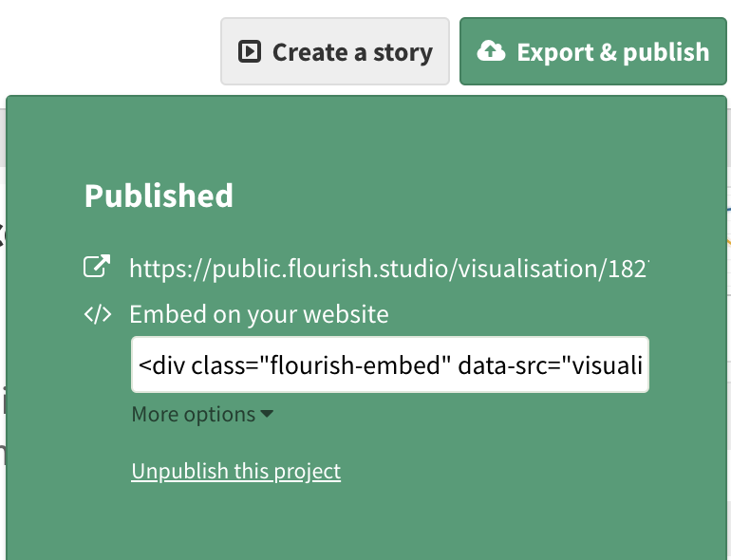This screenshot has height=560, width=731.
Task: Click the embed code brackets icon
Action: [x=98, y=314]
